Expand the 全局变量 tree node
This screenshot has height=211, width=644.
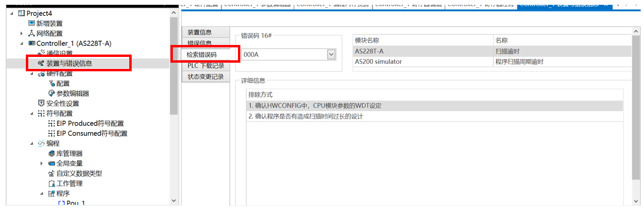pyautogui.click(x=42, y=164)
